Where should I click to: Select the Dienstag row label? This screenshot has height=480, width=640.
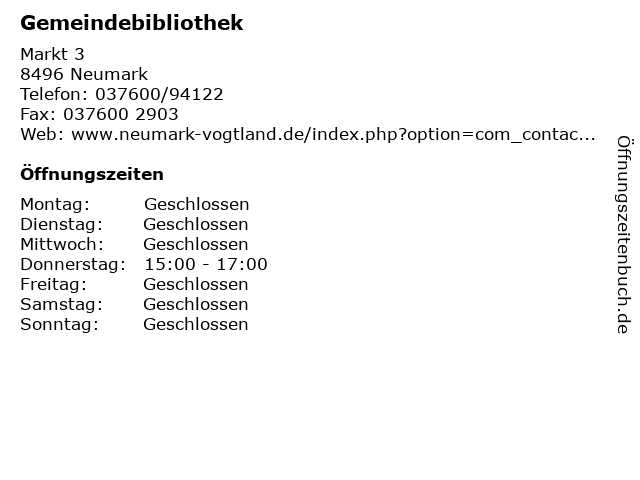pyautogui.click(x=61, y=225)
